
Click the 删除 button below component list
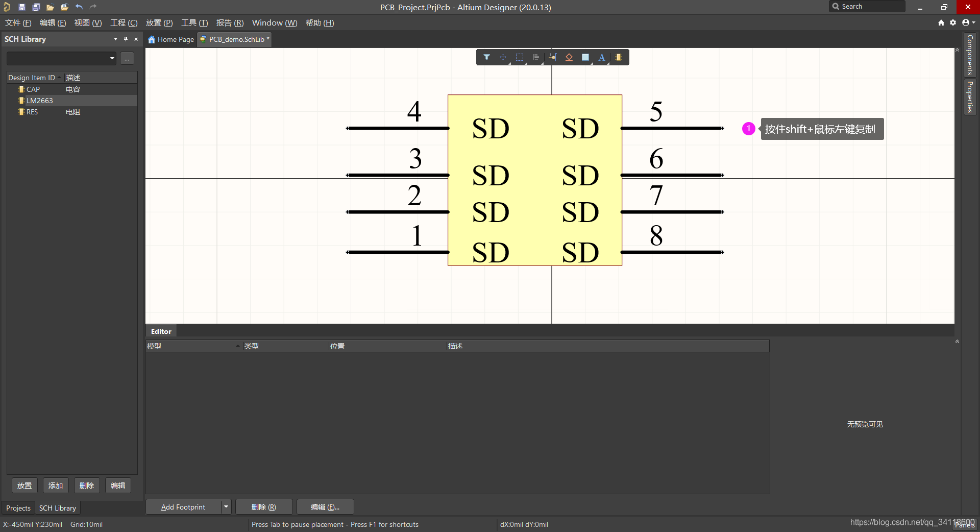click(x=87, y=486)
